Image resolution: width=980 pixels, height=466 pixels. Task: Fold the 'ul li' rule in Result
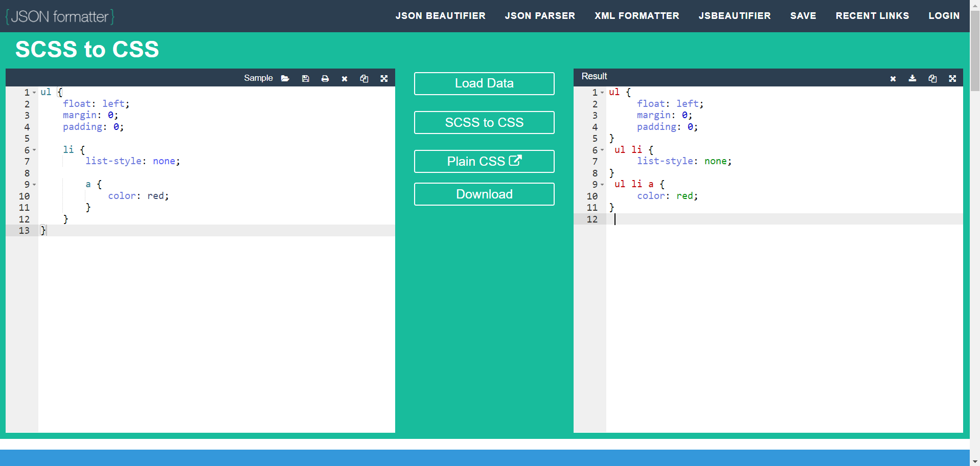(x=602, y=150)
